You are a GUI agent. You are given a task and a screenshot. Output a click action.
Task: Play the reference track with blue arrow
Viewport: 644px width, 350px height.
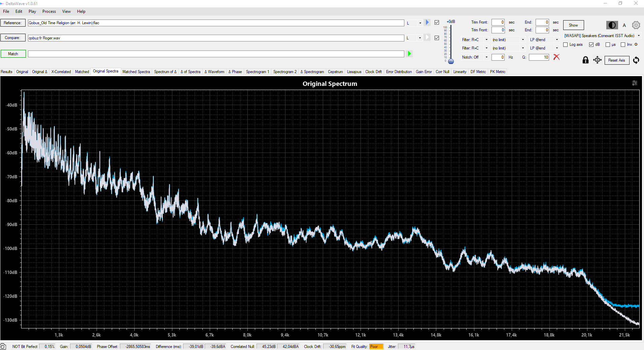tap(427, 22)
